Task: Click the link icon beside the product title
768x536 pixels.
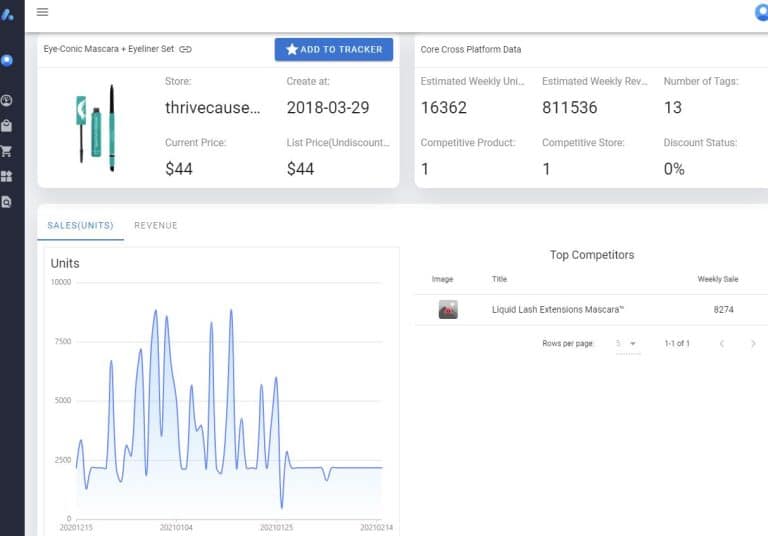Action: [x=185, y=49]
